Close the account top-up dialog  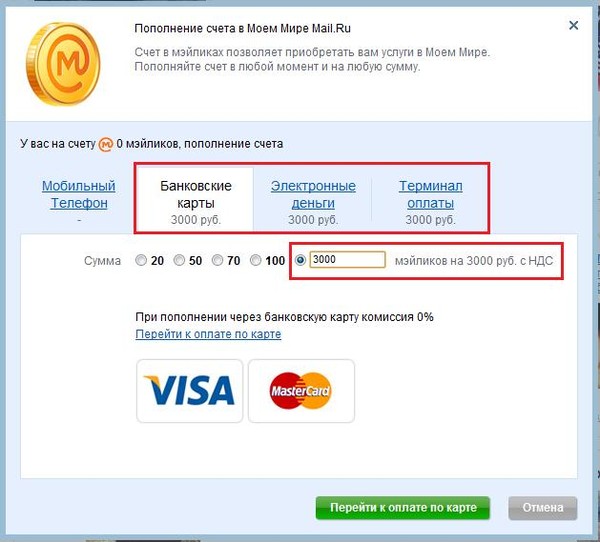[x=573, y=26]
